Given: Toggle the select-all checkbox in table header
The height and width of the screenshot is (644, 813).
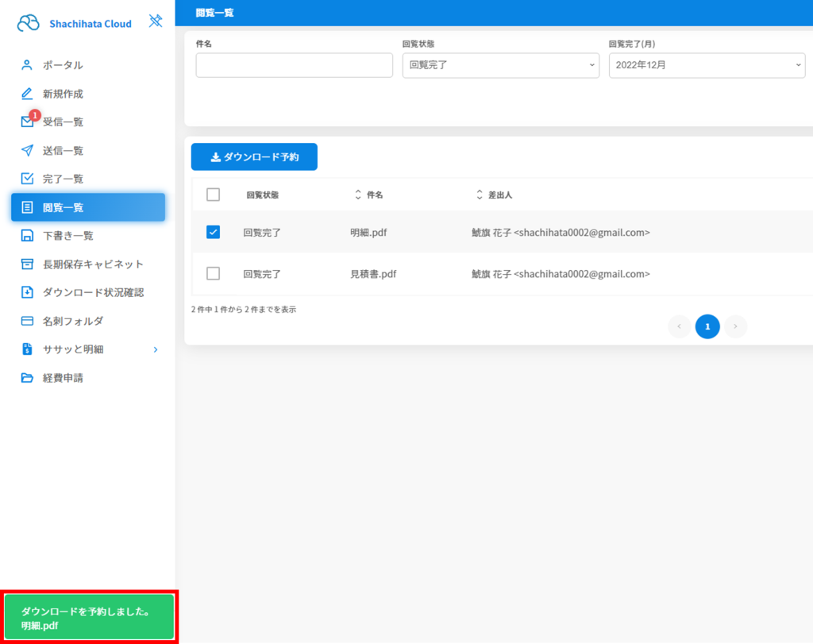Looking at the screenshot, I should coord(213,195).
